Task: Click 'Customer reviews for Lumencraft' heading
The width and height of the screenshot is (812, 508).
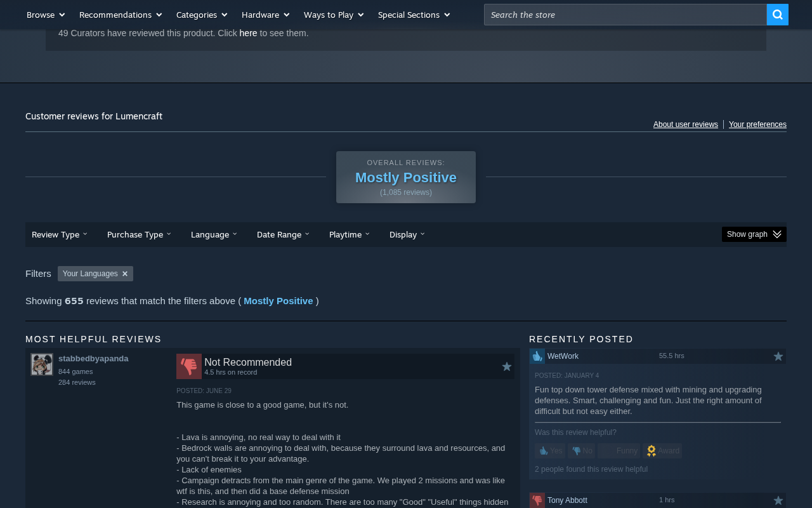Action: [x=94, y=116]
